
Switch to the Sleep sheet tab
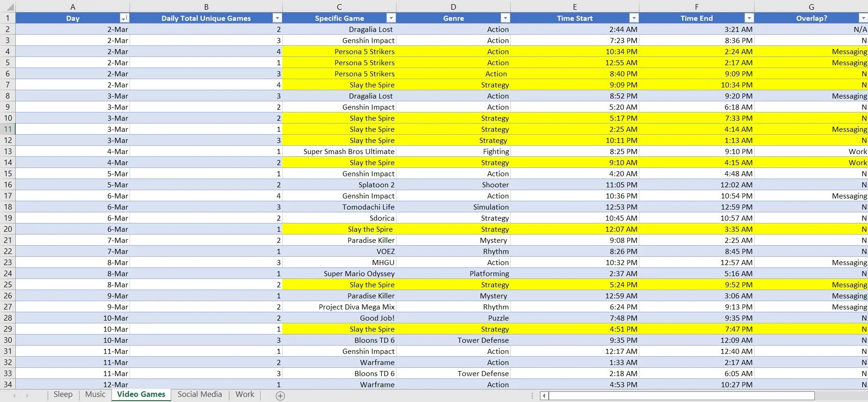tap(63, 395)
